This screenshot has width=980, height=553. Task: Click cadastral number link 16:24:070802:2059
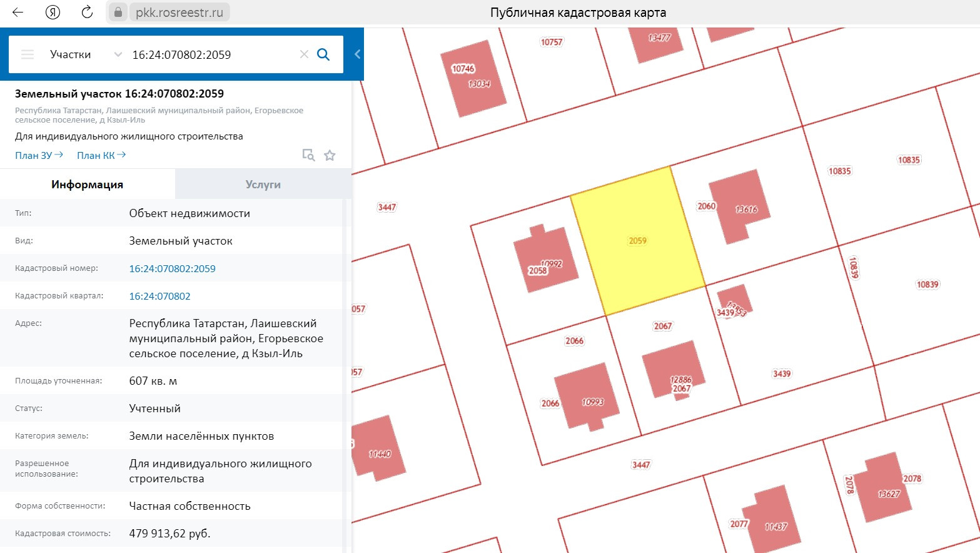click(172, 268)
